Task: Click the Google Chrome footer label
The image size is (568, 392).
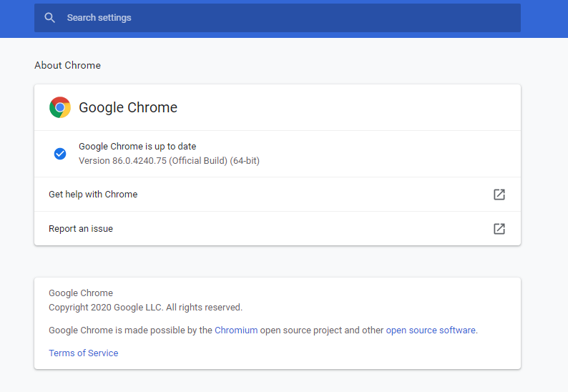Action: (x=81, y=293)
